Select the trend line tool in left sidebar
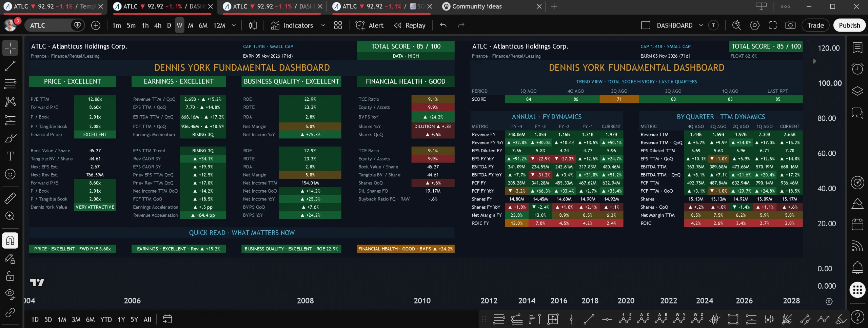Viewport: 868px width, 328px height. point(10,66)
